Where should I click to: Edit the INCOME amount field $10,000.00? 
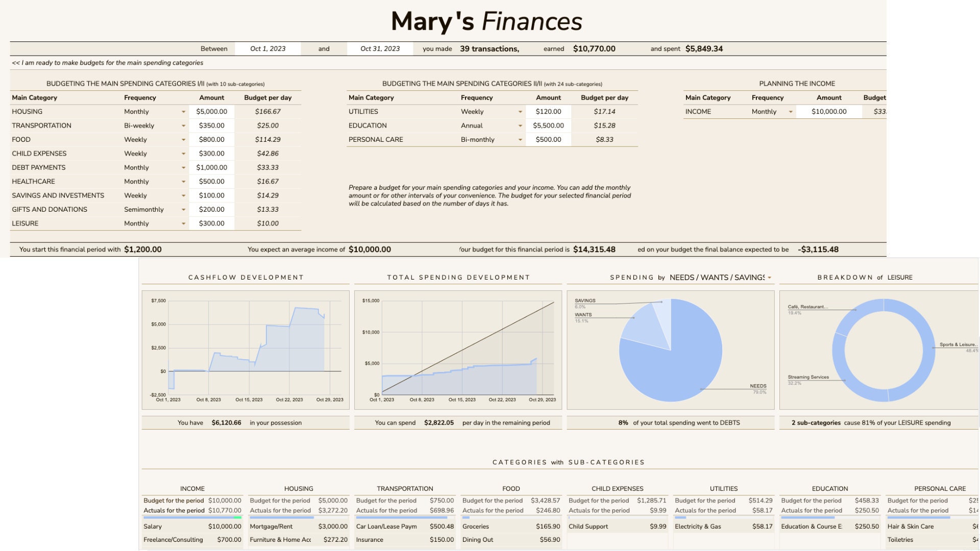click(828, 111)
